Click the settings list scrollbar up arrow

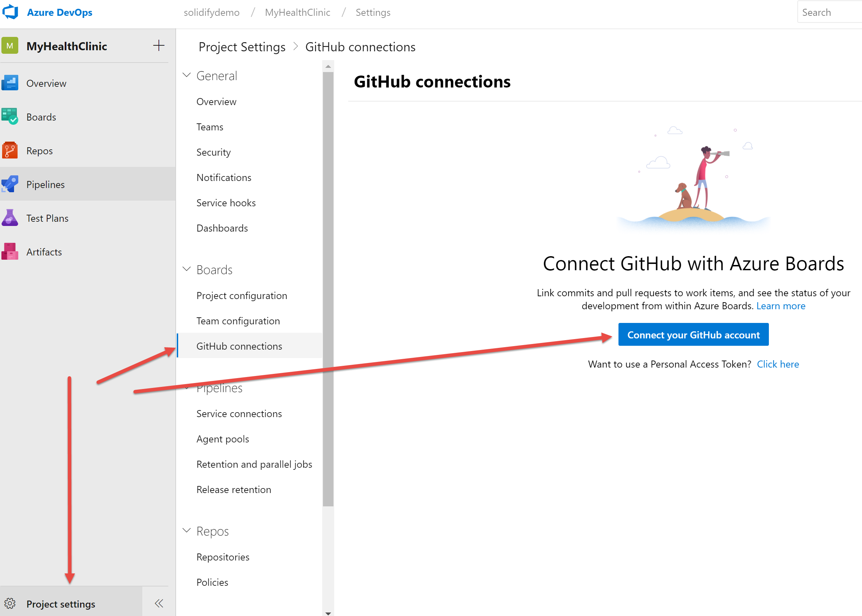(x=328, y=66)
